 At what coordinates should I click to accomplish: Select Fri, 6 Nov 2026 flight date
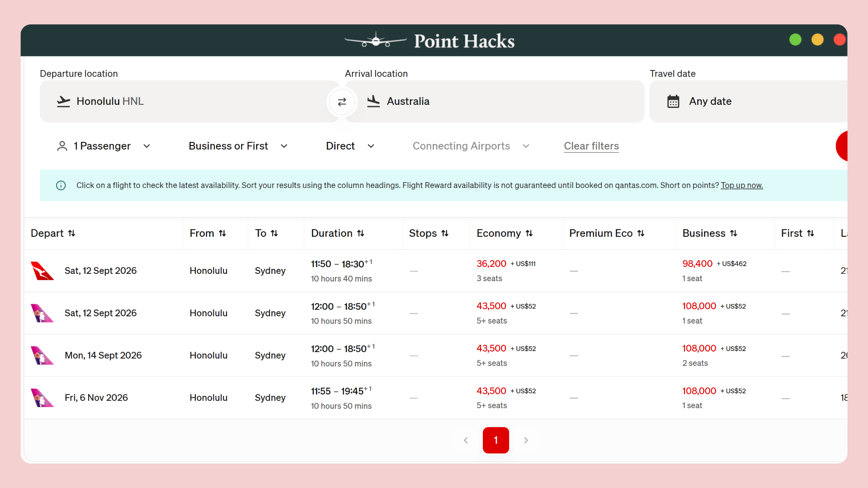tap(96, 398)
